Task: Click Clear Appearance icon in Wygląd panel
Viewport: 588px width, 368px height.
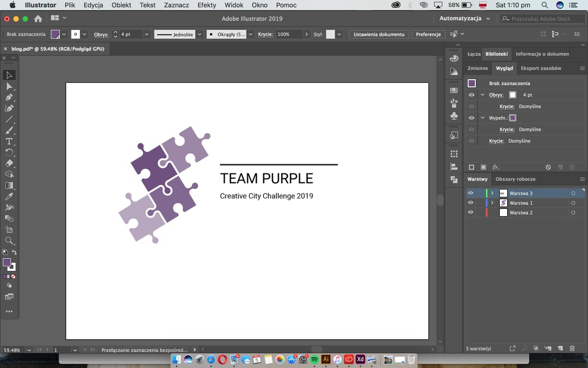Action: (548, 167)
